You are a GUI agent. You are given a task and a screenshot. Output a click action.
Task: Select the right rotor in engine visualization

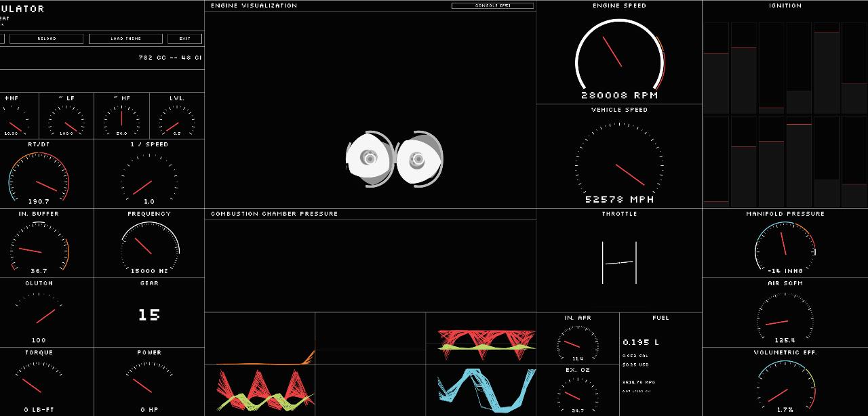(419, 159)
